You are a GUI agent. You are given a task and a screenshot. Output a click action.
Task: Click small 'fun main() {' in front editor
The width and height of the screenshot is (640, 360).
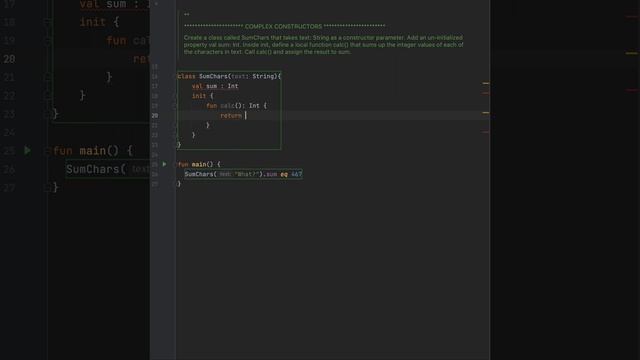tap(199, 164)
